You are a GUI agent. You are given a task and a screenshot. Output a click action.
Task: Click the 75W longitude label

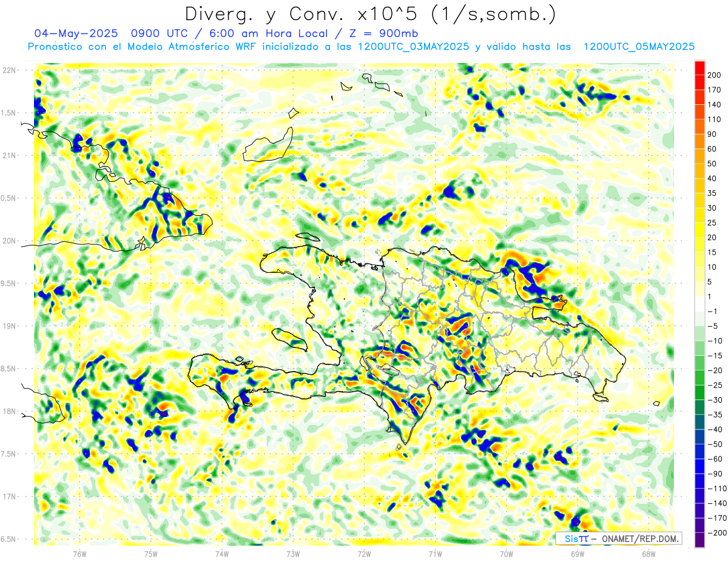151,553
